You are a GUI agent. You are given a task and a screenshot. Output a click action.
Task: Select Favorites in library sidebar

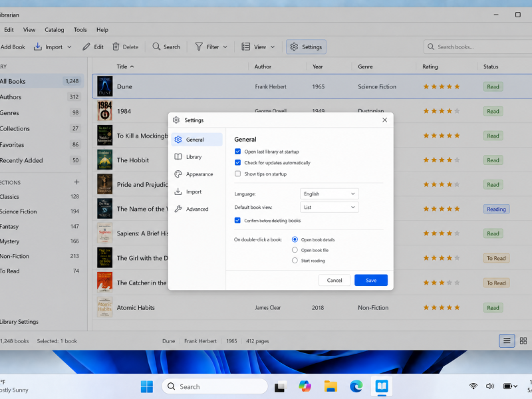[41, 144]
